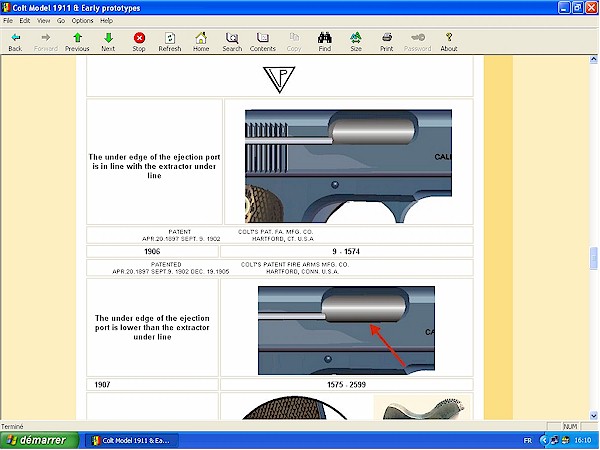Jump to the Previous page
The width and height of the screenshot is (600, 450).
[x=77, y=41]
